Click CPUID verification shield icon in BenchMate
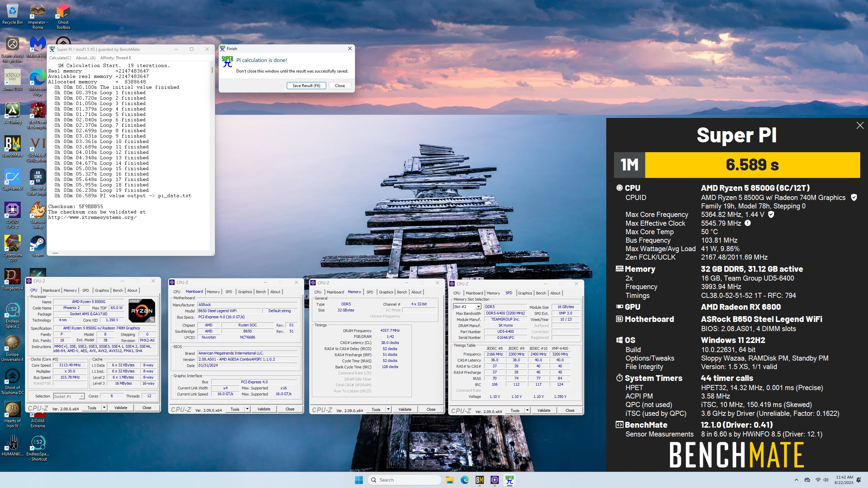 point(854,198)
